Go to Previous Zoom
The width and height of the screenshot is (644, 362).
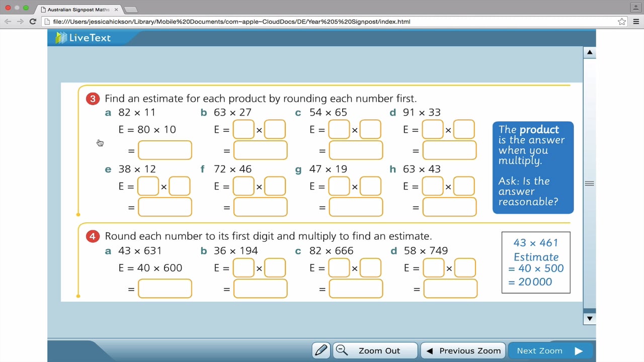463,350
